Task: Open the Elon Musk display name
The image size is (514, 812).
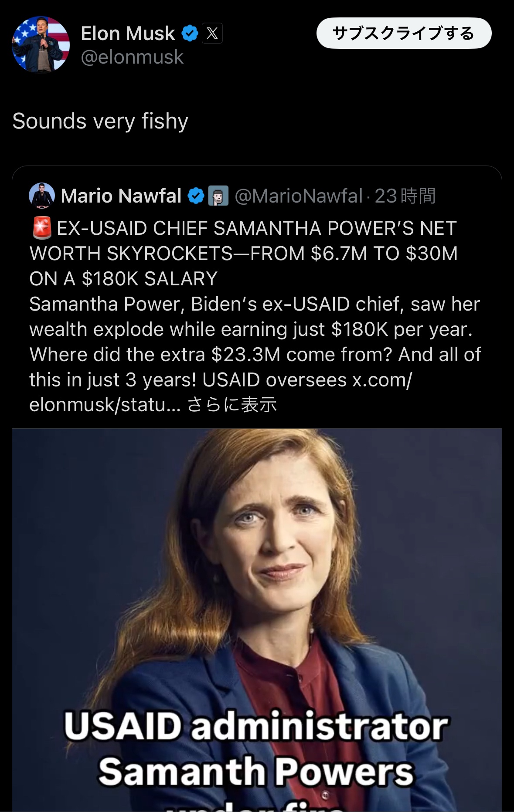Action: pyautogui.click(x=128, y=34)
